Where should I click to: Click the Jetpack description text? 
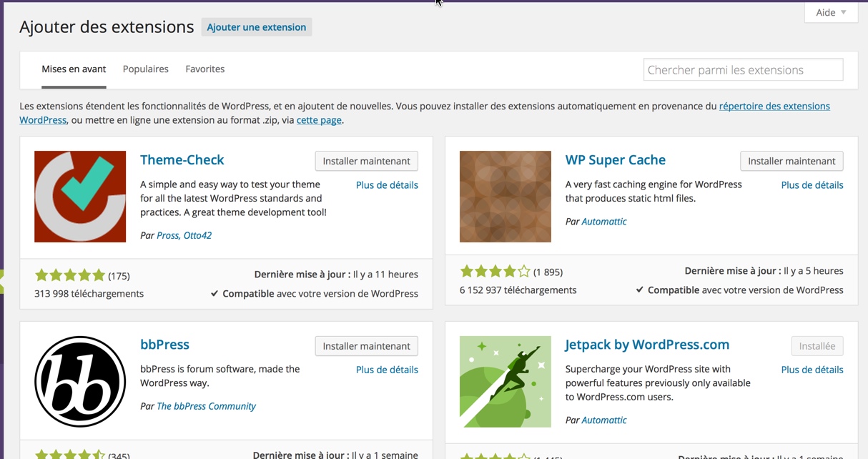[659, 382]
